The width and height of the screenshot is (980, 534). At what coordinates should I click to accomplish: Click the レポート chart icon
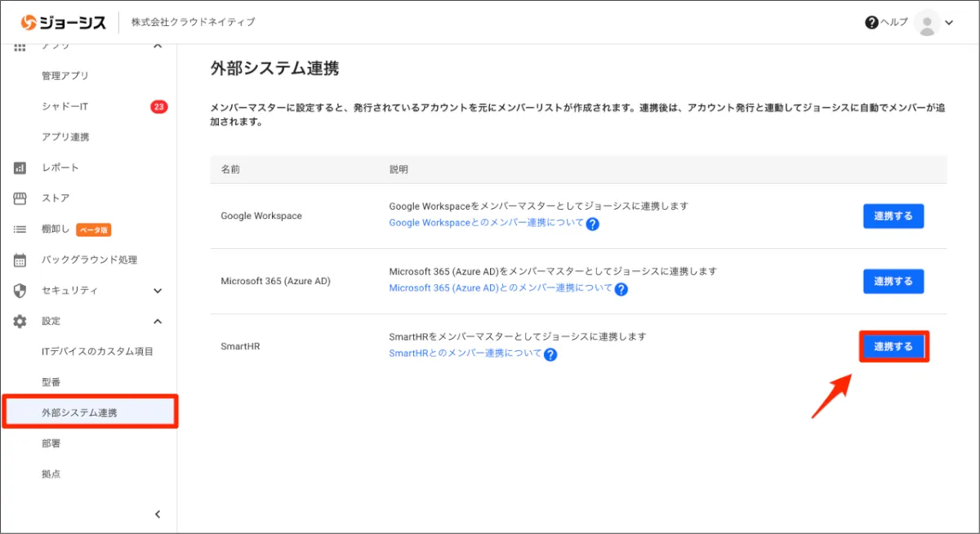point(20,167)
